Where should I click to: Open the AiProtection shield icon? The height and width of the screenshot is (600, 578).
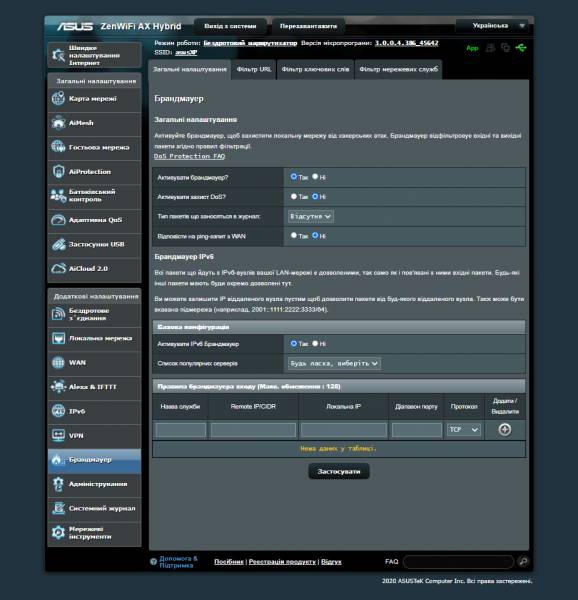tap(58, 171)
